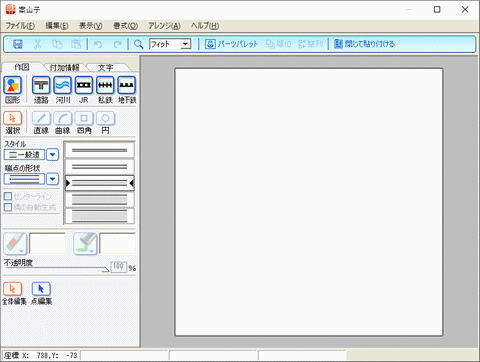Screen dimensions: 480x362
Task: Click the redo arrow icon
Action: pos(118,44)
